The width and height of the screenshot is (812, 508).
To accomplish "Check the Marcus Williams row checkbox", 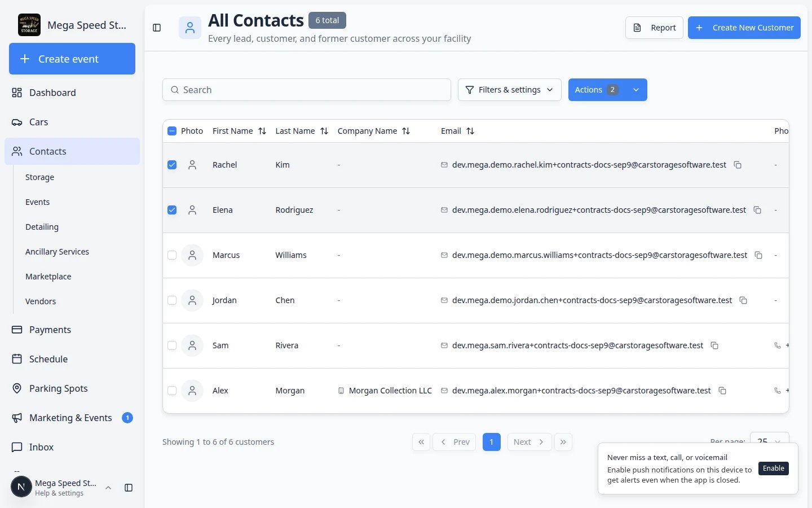I will pos(172,255).
